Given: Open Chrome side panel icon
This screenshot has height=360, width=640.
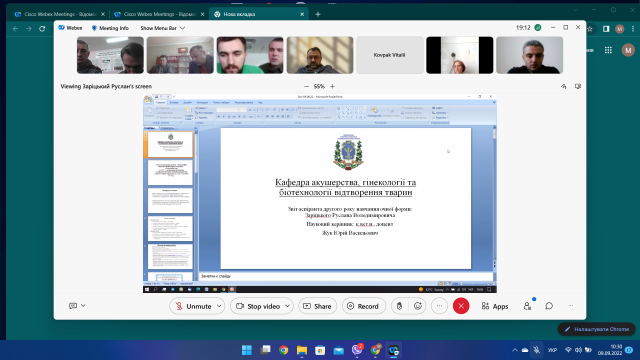Looking at the screenshot, I should tap(606, 29).
